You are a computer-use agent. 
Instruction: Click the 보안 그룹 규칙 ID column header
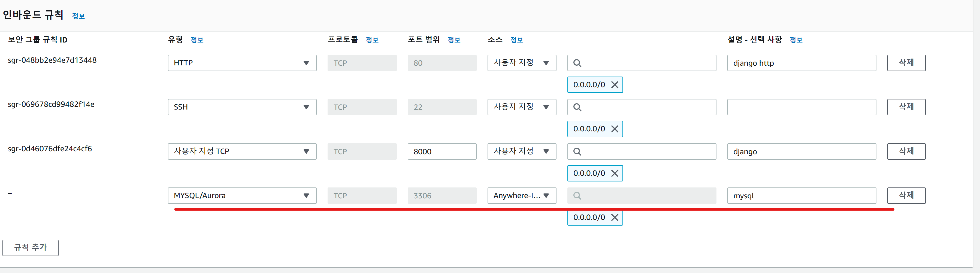click(x=38, y=40)
